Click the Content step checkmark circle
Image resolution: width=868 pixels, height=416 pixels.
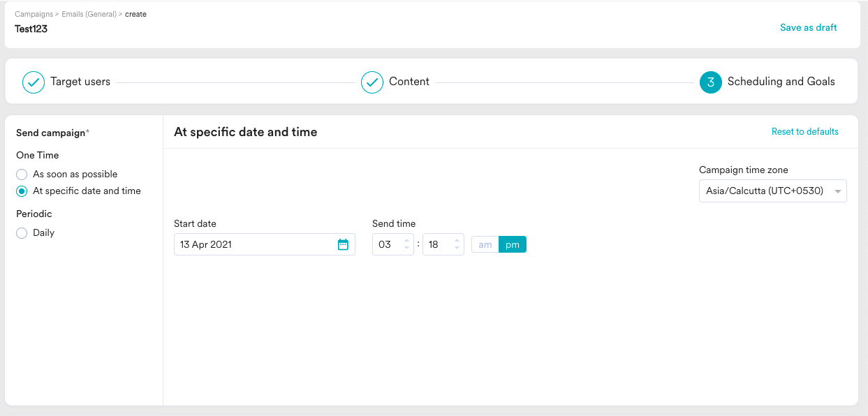(372, 82)
